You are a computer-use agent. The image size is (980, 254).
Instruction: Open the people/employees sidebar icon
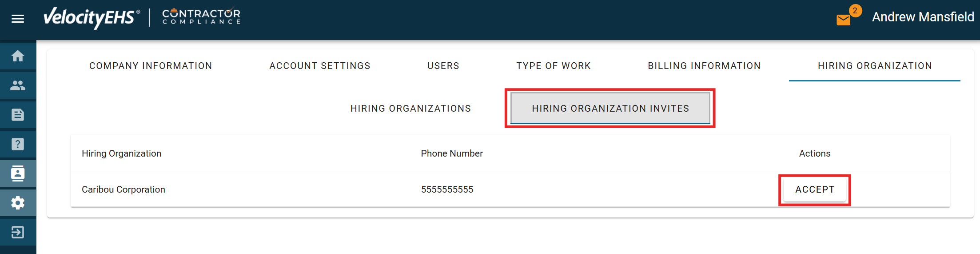18,85
